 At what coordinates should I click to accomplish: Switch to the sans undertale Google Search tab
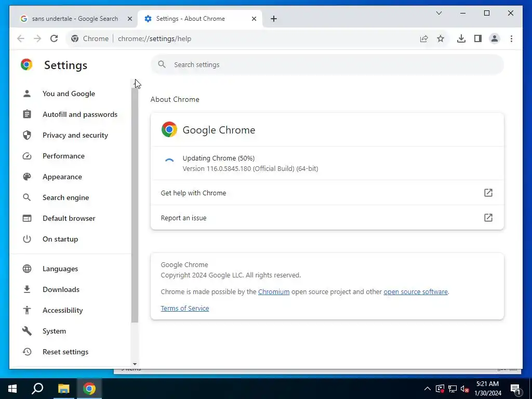pyautogui.click(x=74, y=19)
